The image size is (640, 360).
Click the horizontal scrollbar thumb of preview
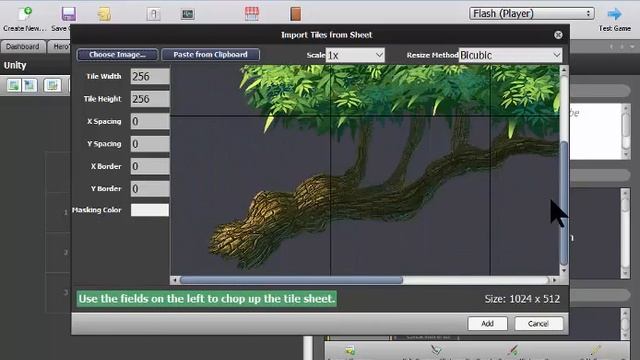pyautogui.click(x=291, y=280)
